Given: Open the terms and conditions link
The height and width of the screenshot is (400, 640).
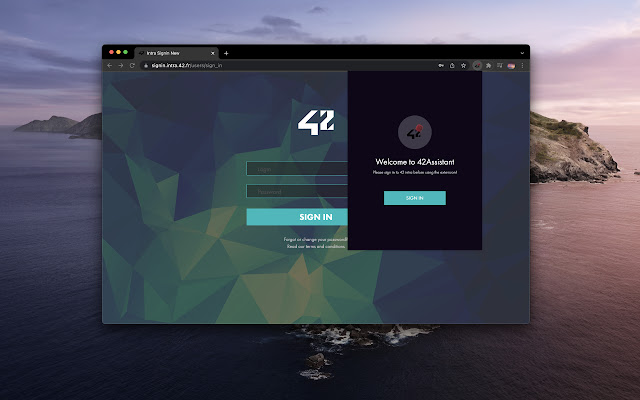Looking at the screenshot, I should click(x=316, y=246).
